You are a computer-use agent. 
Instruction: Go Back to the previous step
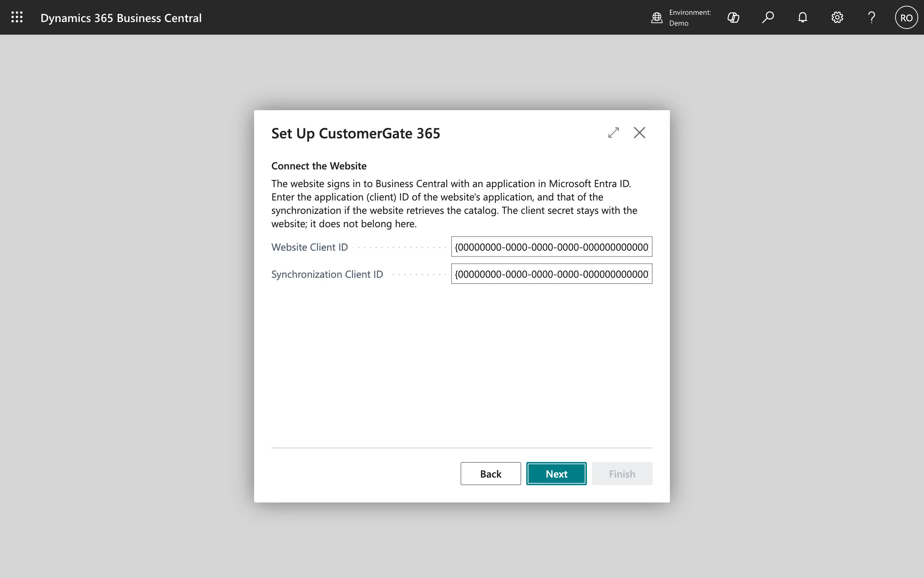tap(490, 474)
